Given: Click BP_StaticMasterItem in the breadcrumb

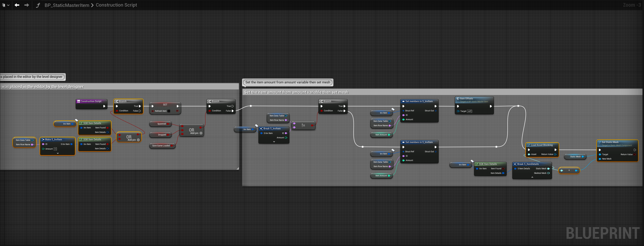Looking at the screenshot, I should pos(67,5).
